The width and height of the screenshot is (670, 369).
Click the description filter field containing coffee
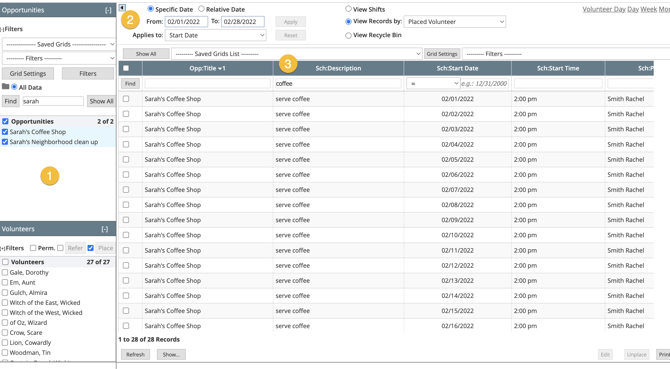(338, 84)
